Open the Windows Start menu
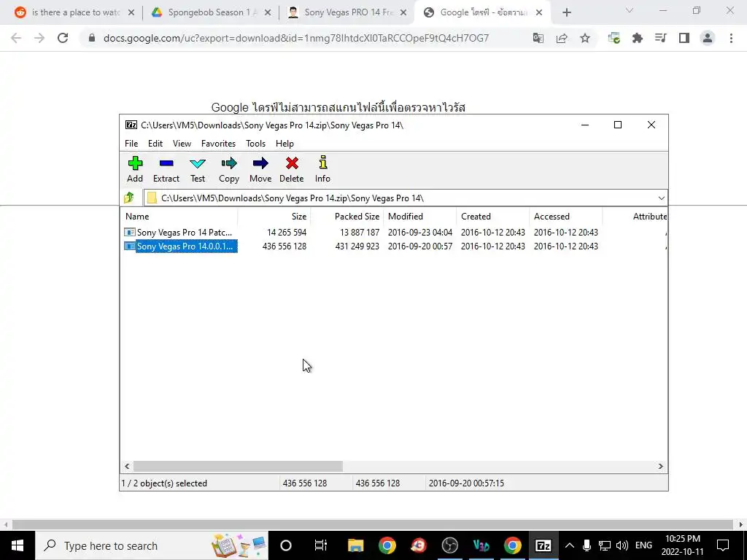 18,545
